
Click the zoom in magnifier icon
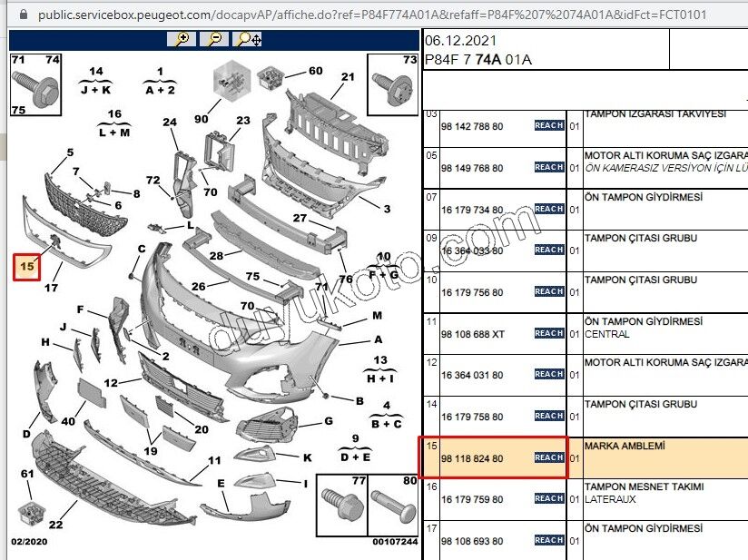[x=182, y=39]
